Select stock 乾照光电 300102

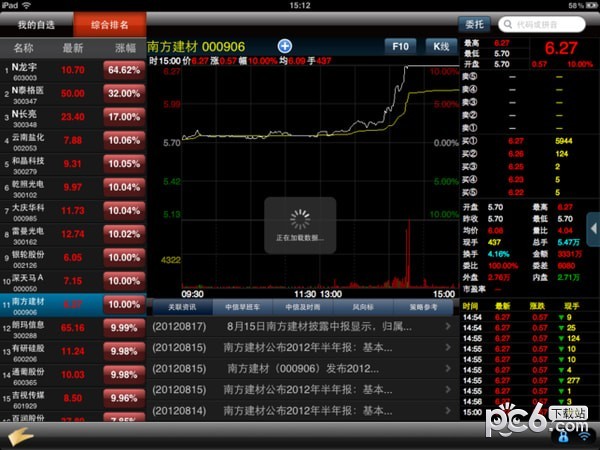click(x=73, y=188)
